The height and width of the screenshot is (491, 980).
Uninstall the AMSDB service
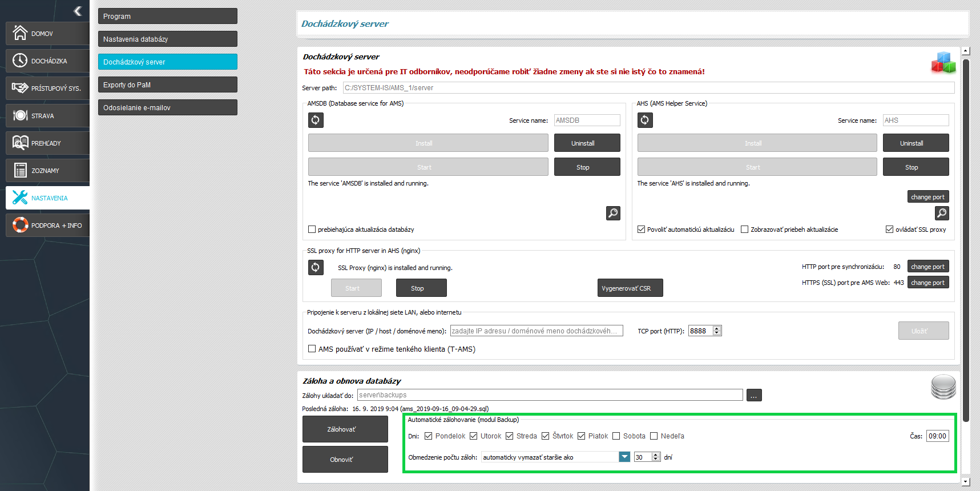[x=587, y=143]
